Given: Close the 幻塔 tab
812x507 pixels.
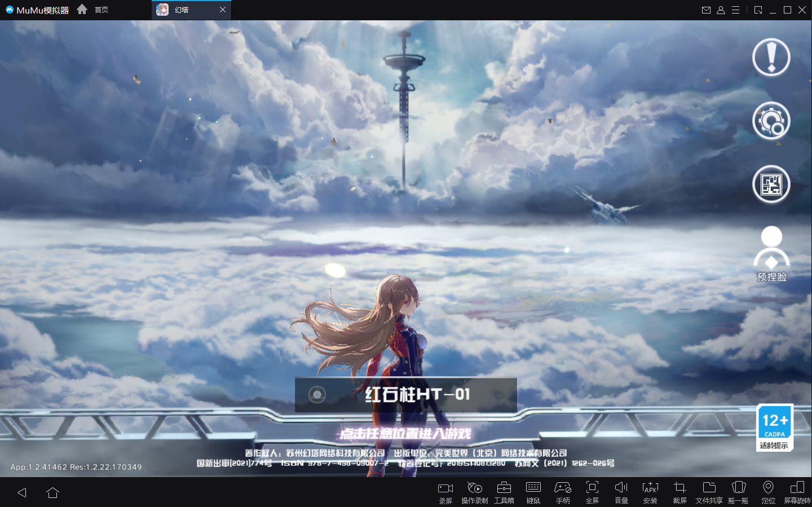Looking at the screenshot, I should 223,10.
